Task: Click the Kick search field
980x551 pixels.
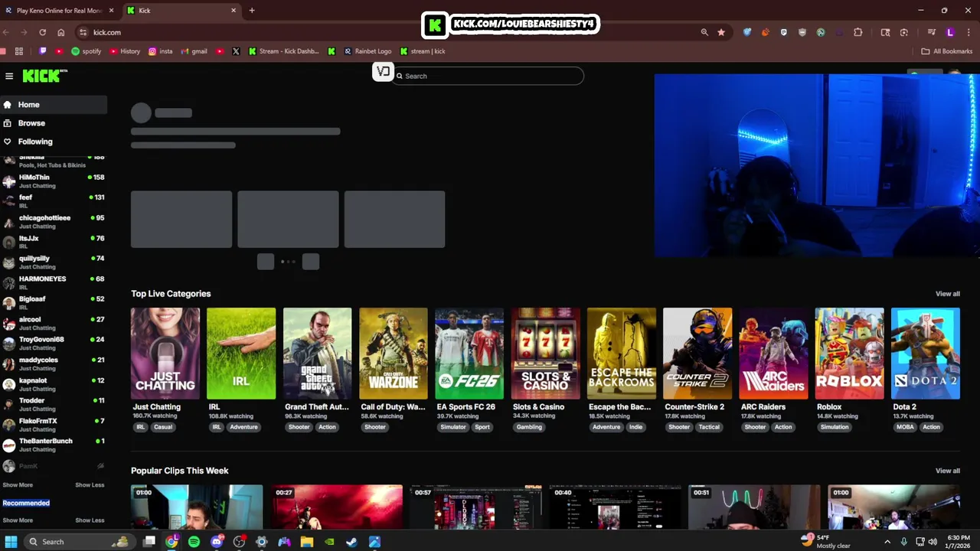Action: tap(488, 76)
